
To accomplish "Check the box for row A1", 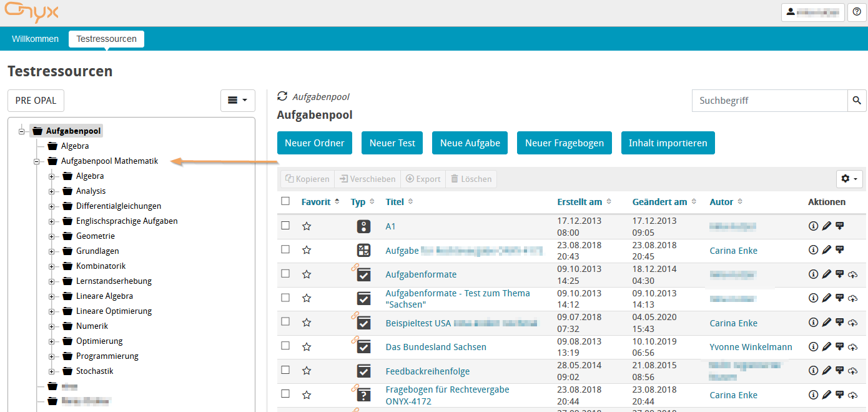I will pos(285,226).
